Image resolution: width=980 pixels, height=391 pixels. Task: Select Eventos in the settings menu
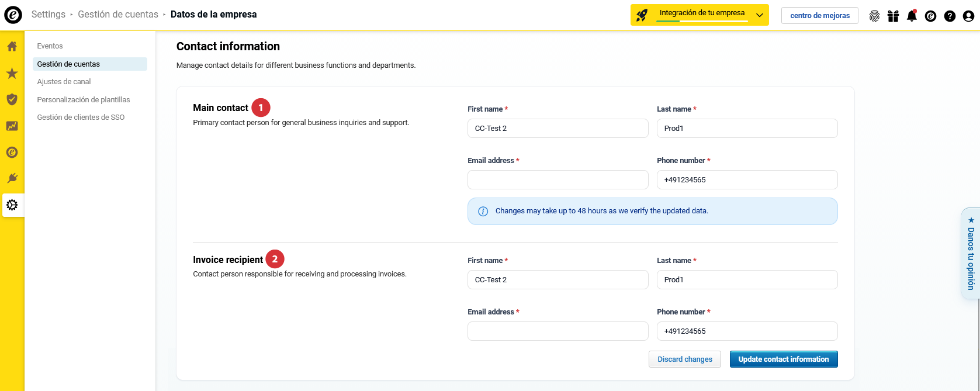50,46
